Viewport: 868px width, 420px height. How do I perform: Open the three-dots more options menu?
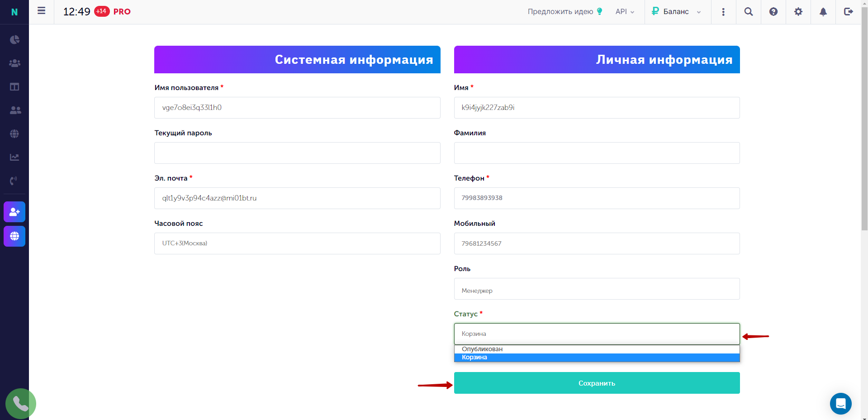(x=723, y=12)
